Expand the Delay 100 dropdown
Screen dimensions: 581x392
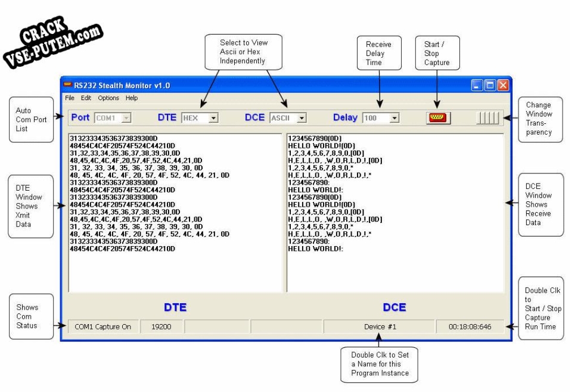click(394, 119)
